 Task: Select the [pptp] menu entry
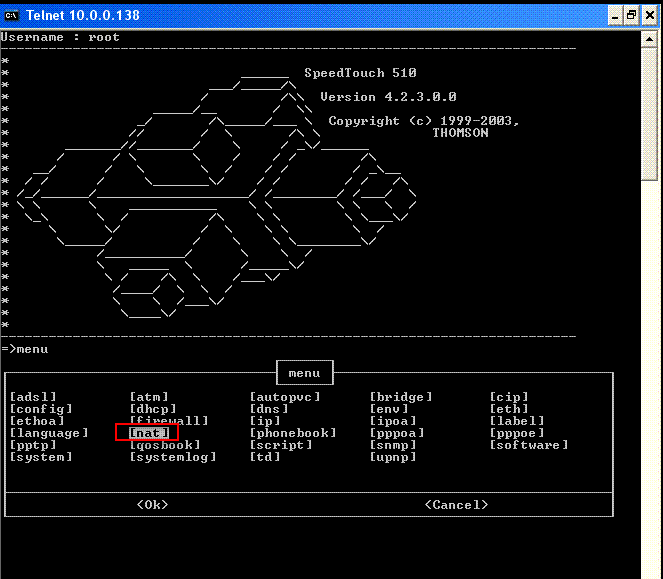[33, 445]
